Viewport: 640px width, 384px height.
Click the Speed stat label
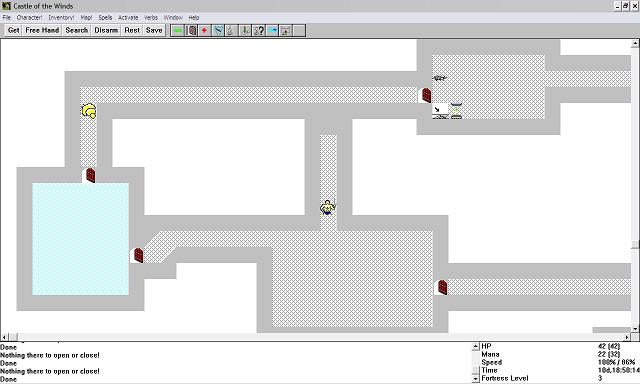(491, 362)
